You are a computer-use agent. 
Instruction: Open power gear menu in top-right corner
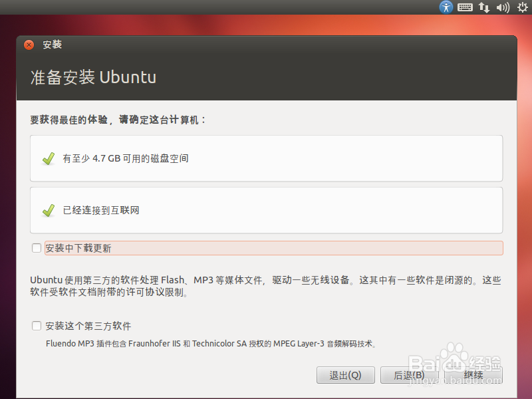[521, 7]
